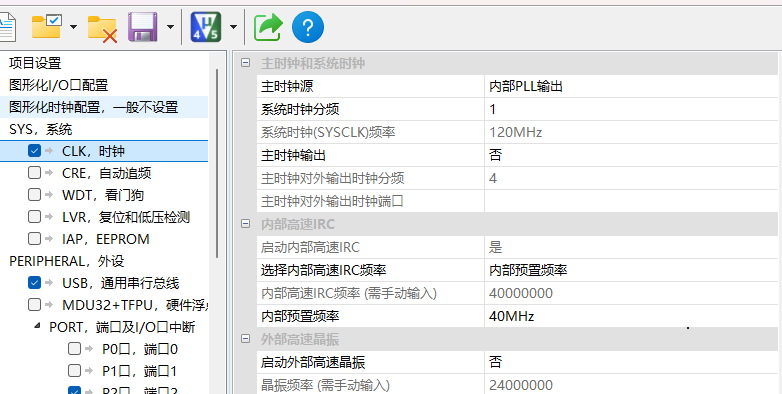Change 选择内部高速IRC频率 value 内部预置频率
Screen dimensions: 782x394
[630, 270]
